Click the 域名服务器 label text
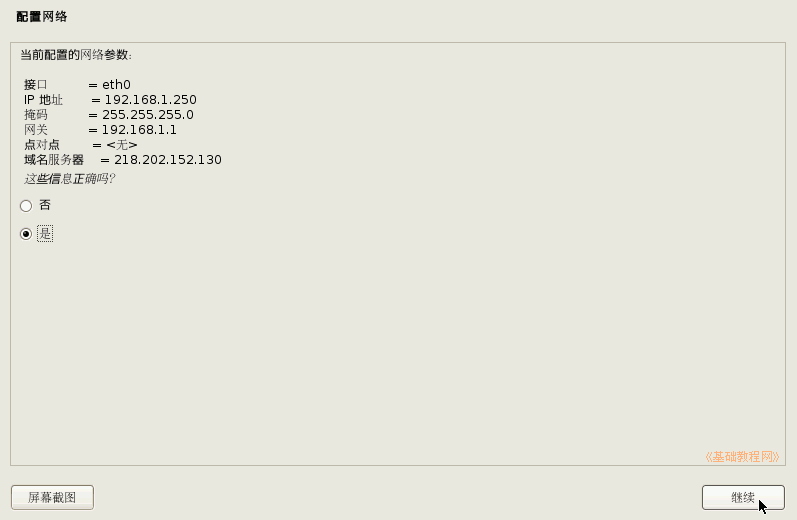Screen dimensions: 797x520 [54, 160]
